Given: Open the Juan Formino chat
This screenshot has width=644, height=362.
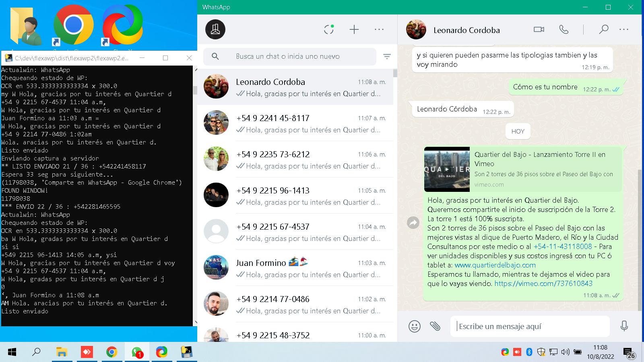Looking at the screenshot, I should tap(295, 268).
